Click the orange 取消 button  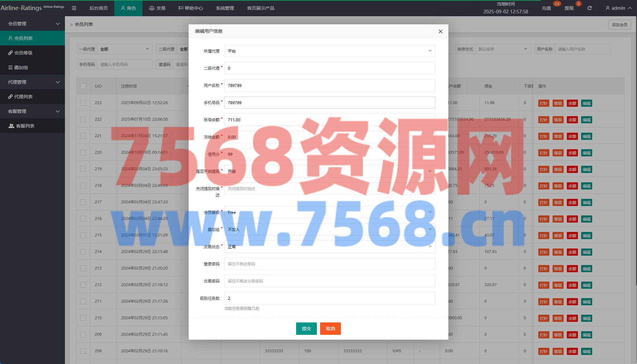click(330, 329)
